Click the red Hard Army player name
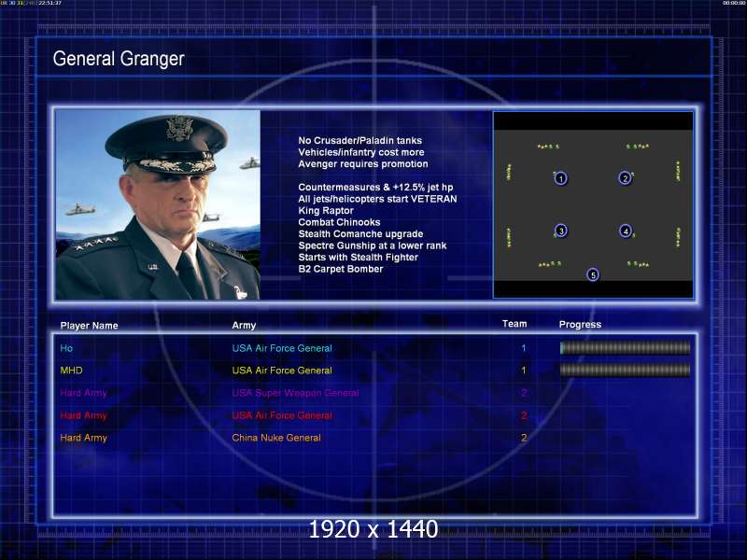 click(83, 415)
